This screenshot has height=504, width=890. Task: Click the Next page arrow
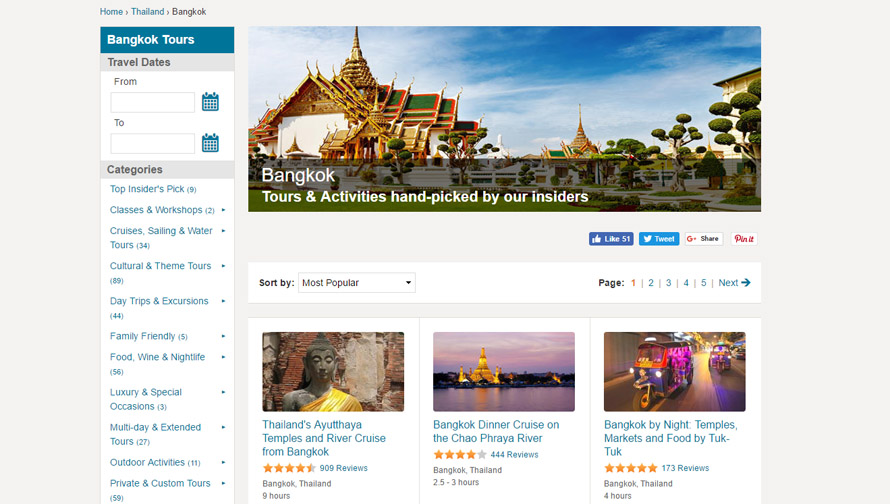(746, 283)
